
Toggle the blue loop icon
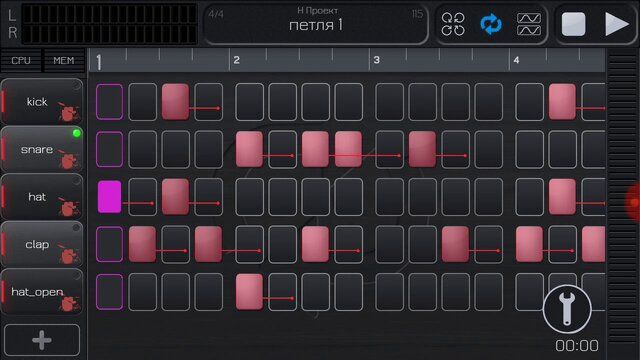491,24
